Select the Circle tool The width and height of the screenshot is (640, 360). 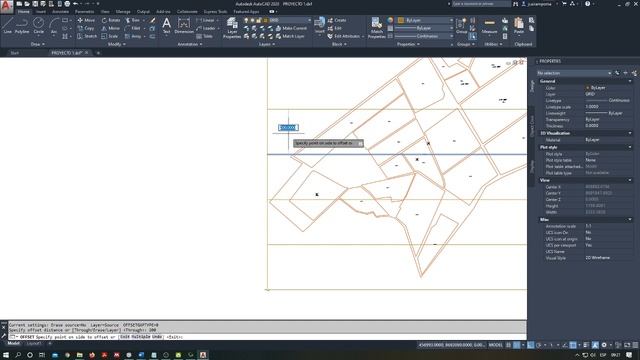pos(38,26)
